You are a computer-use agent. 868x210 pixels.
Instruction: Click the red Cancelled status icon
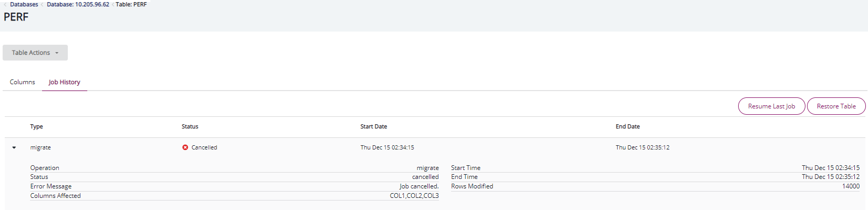point(185,147)
